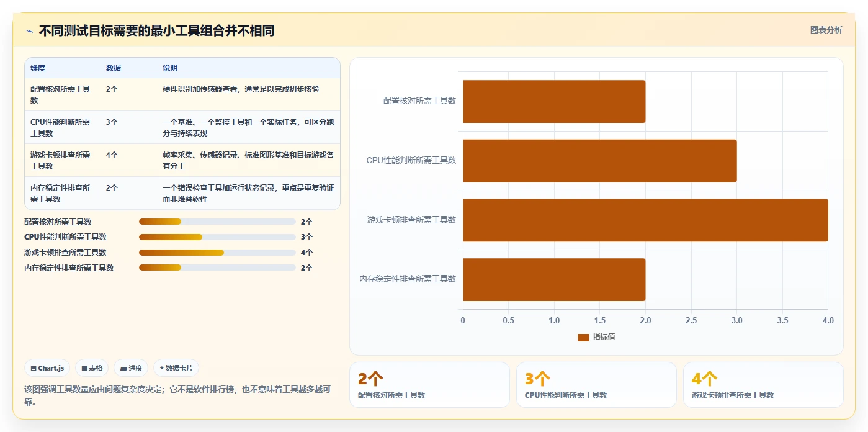This screenshot has height=432, width=868.
Task: Click the 2.5 x-axis tick label
Action: pos(691,320)
